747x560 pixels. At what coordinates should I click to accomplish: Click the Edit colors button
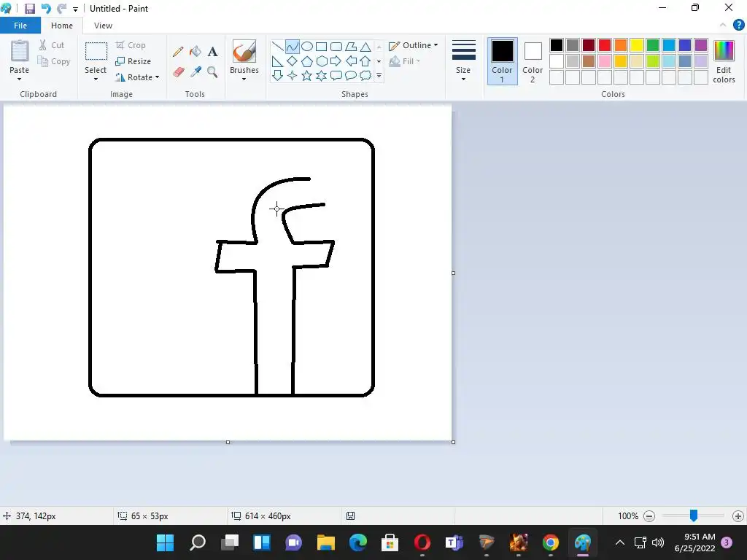point(724,61)
